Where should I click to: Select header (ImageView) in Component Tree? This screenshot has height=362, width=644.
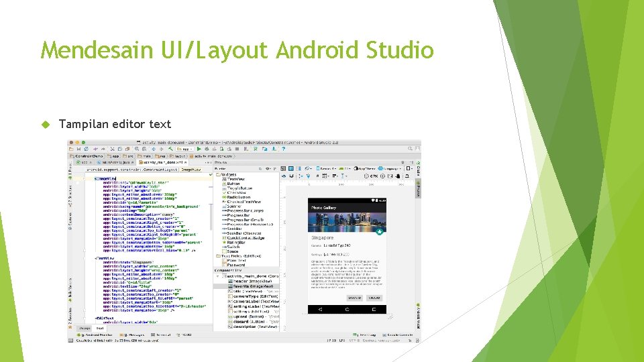[250, 281]
